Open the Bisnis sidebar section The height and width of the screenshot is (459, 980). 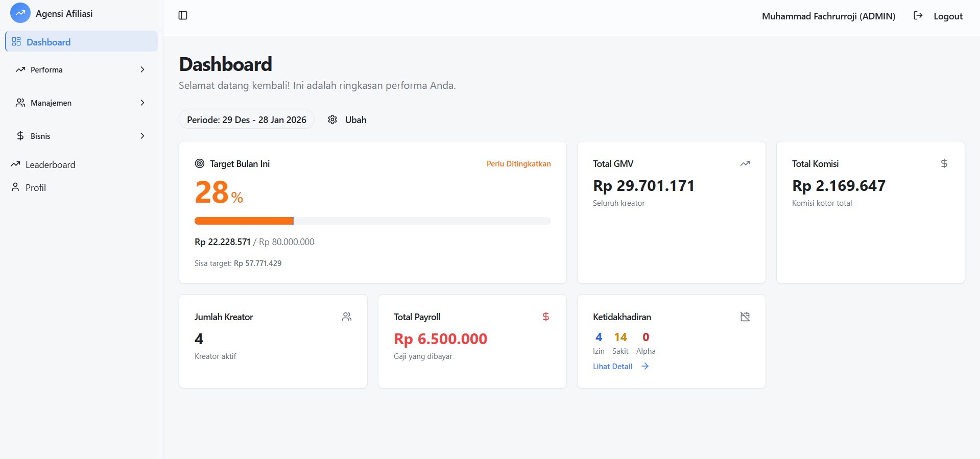(x=82, y=136)
